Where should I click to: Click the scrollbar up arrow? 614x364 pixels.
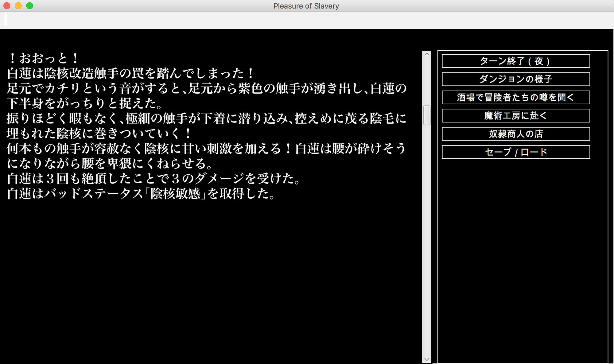[426, 54]
